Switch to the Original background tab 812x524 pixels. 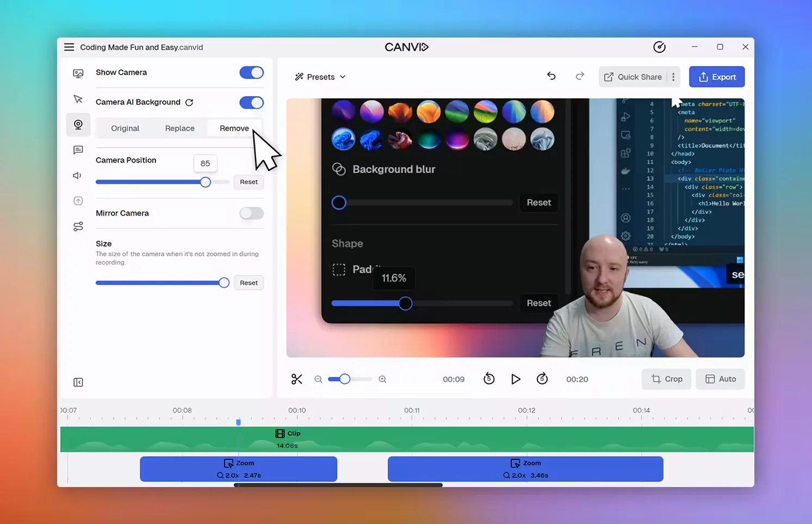(125, 128)
